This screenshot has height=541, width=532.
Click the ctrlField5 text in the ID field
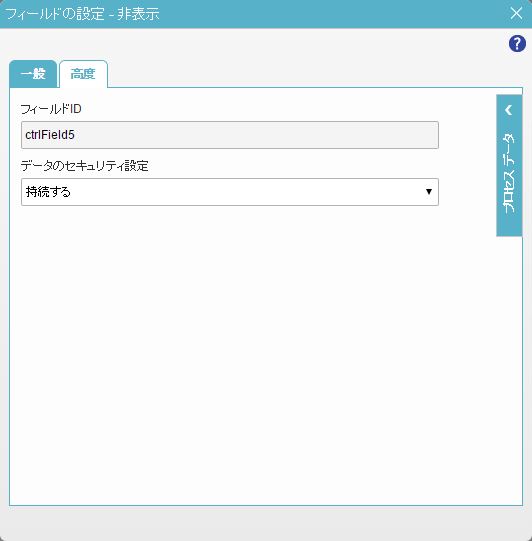[x=50, y=135]
